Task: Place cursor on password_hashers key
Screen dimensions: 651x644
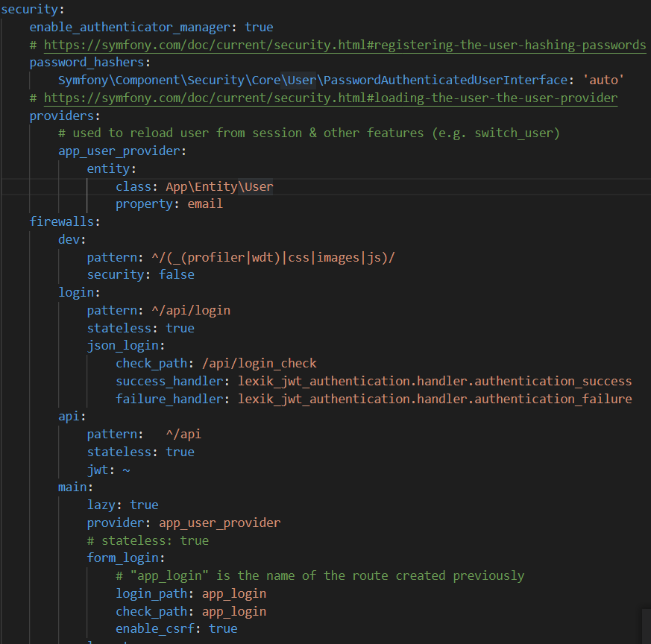Action: 87,63
